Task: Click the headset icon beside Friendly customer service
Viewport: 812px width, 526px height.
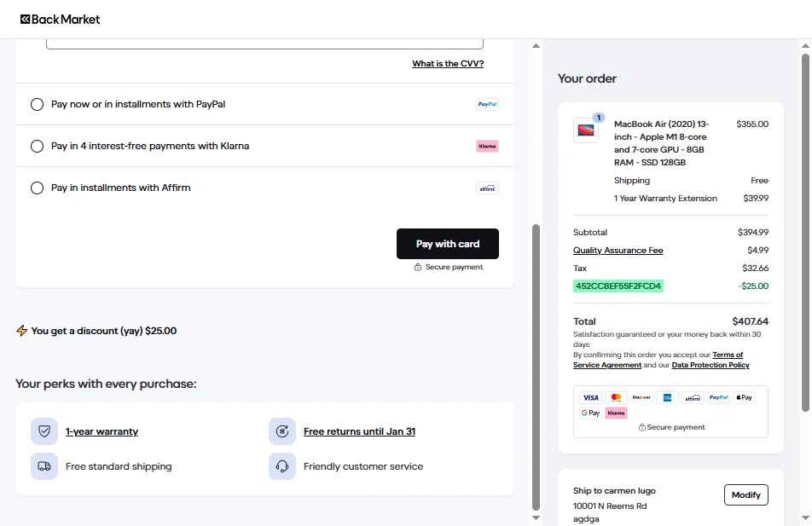Action: pyautogui.click(x=282, y=466)
